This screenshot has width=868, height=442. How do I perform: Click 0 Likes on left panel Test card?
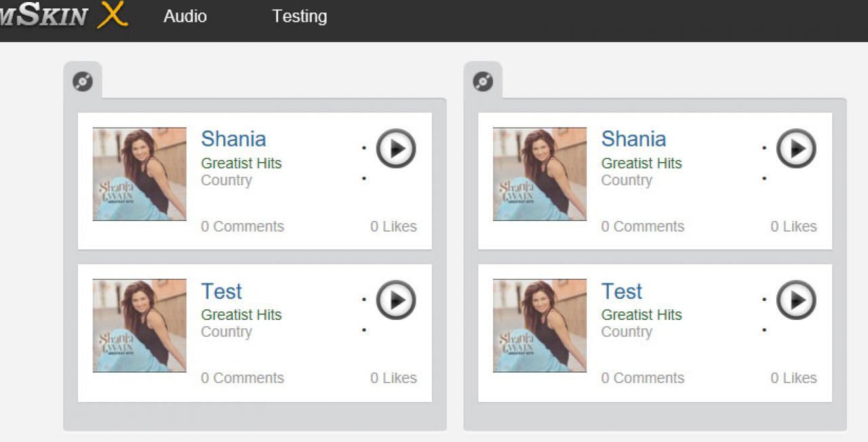pyautogui.click(x=393, y=378)
